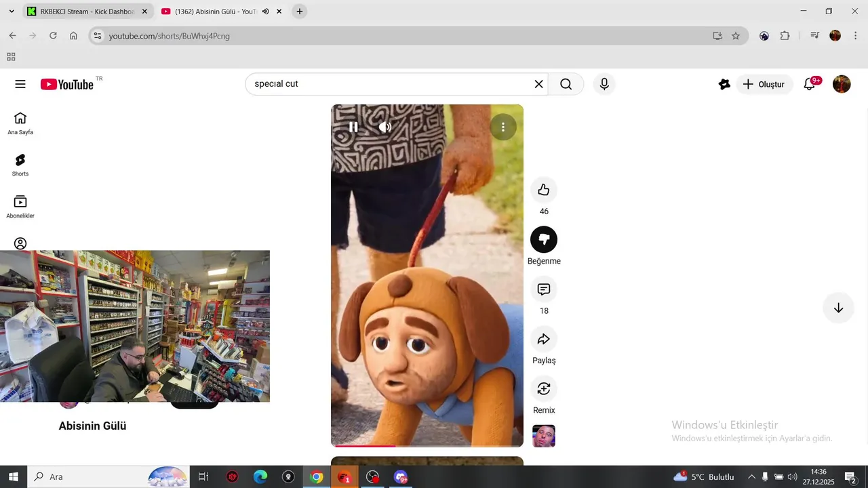Viewport: 868px width, 488px height.
Task: Open the Chrome profile avatar
Action: pyautogui.click(x=835, y=36)
